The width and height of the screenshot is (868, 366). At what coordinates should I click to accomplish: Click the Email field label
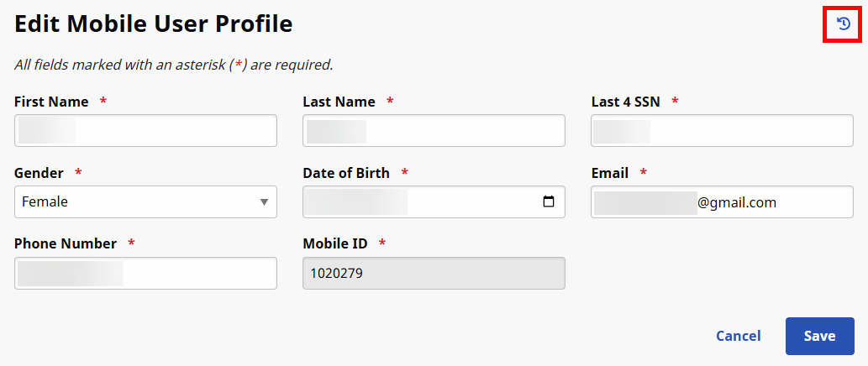tap(610, 173)
